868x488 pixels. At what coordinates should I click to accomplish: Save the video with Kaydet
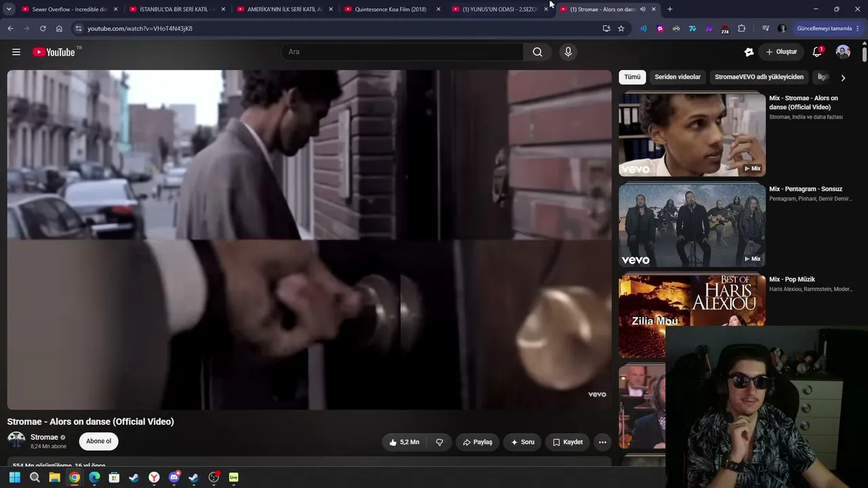(x=568, y=442)
